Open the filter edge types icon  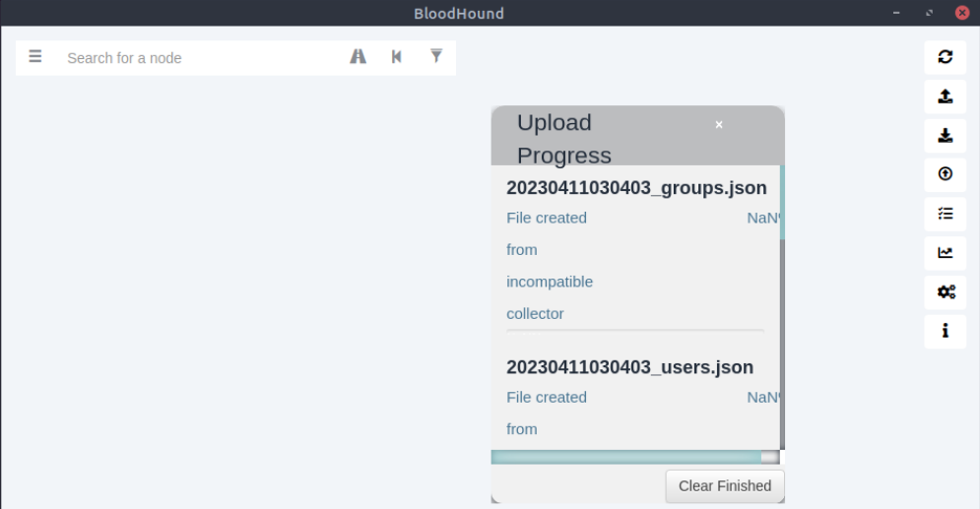tap(436, 57)
